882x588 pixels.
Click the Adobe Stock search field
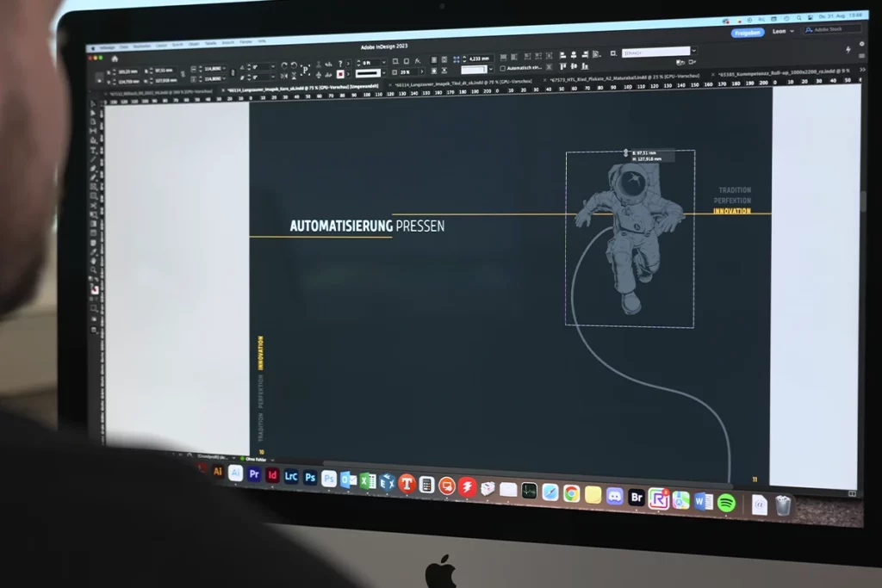833,29
